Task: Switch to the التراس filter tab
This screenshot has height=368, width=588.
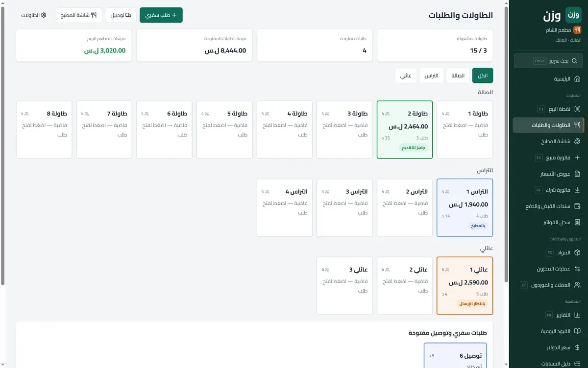Action: (x=432, y=76)
